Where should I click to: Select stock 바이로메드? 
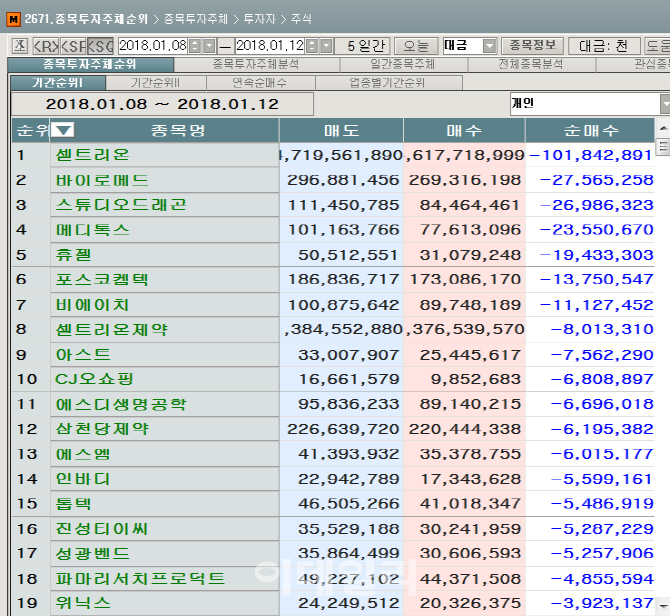(102, 180)
